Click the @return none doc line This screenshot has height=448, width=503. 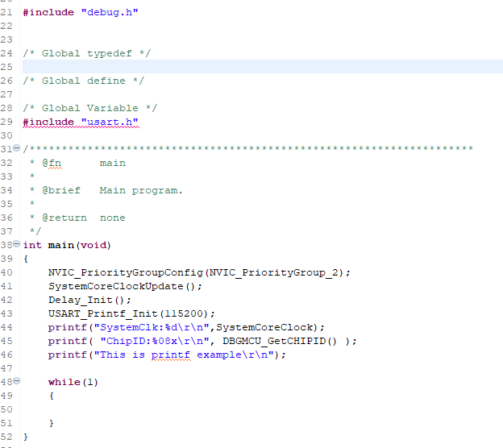84,218
